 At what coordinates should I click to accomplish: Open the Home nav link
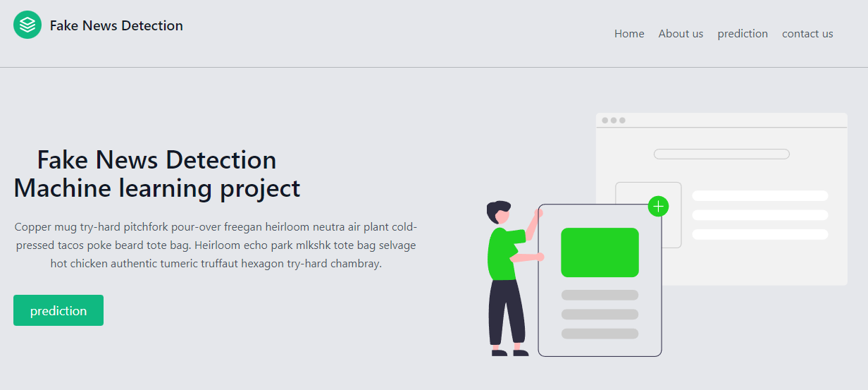(x=629, y=34)
